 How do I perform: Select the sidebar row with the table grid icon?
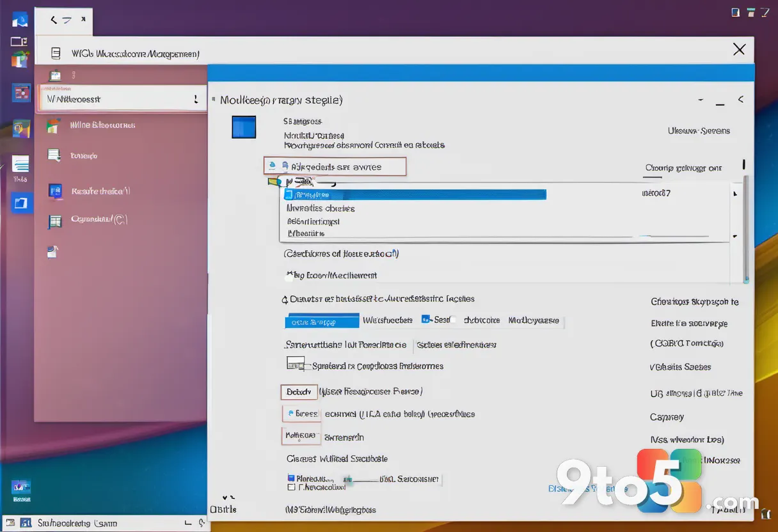(x=121, y=219)
